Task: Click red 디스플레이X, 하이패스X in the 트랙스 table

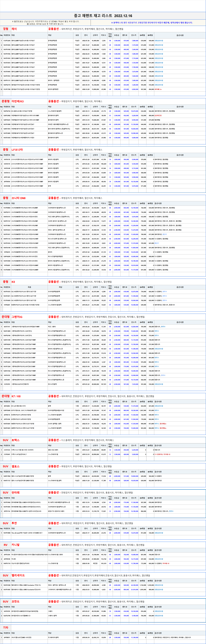Action: tap(162, 454)
